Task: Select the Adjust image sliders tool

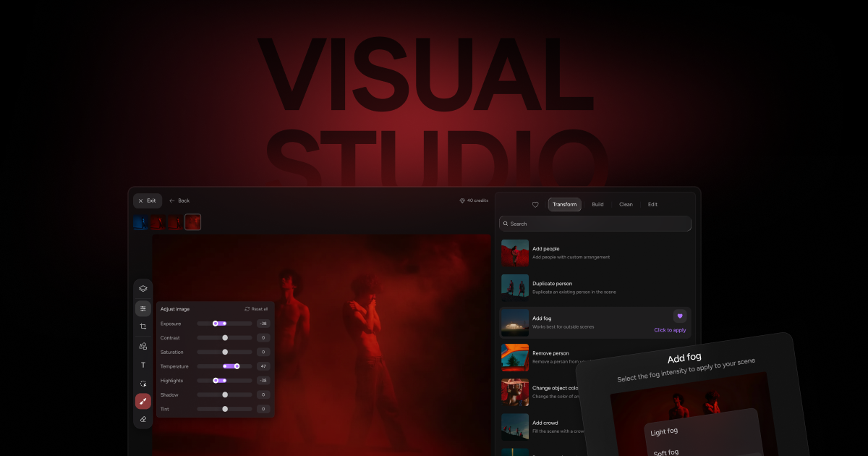Action: [143, 309]
